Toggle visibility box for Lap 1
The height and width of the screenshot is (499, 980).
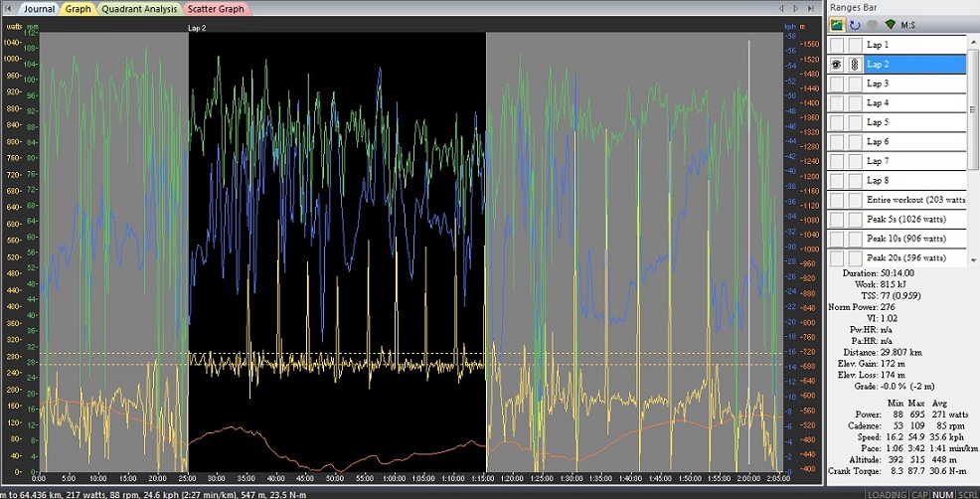pyautogui.click(x=837, y=45)
